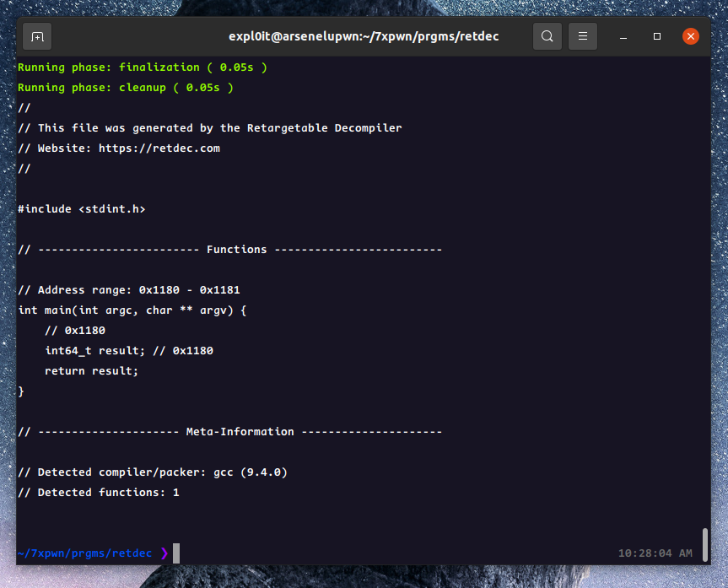Click the 10:28:04 AM timestamp
Viewport: 728px width, 588px height.
tap(655, 553)
